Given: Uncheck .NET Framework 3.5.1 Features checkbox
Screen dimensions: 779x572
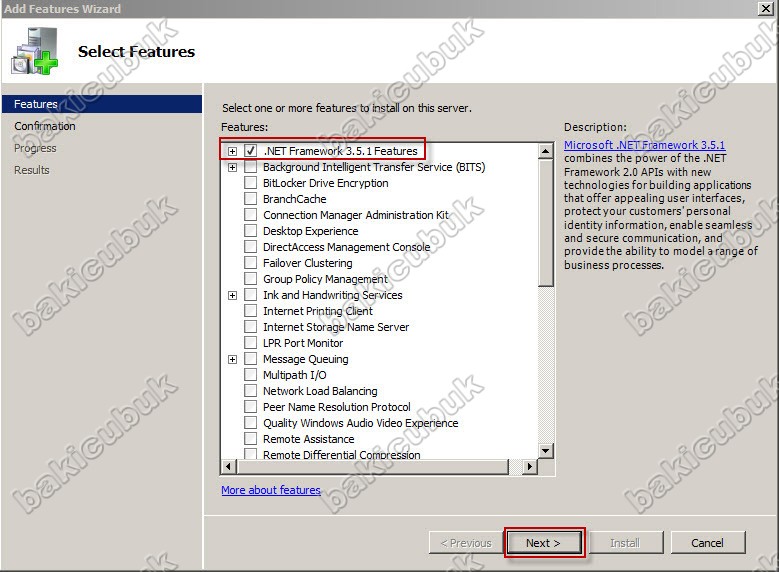Looking at the screenshot, I should [x=250, y=151].
